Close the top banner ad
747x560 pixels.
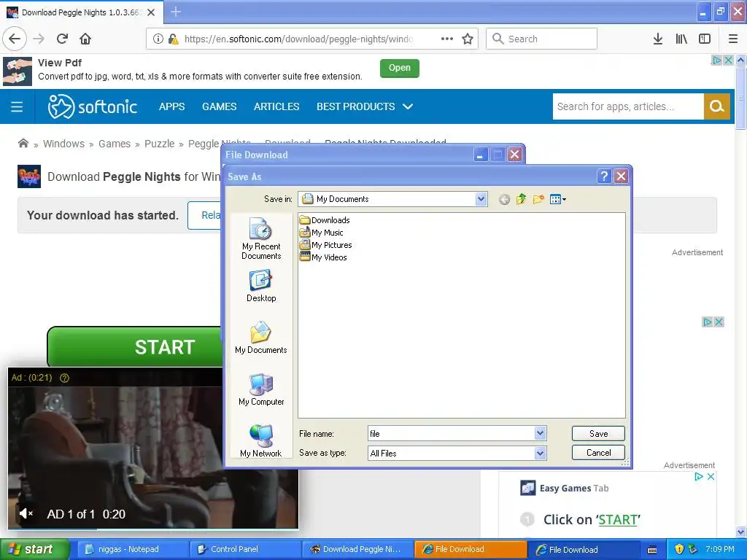tap(729, 60)
